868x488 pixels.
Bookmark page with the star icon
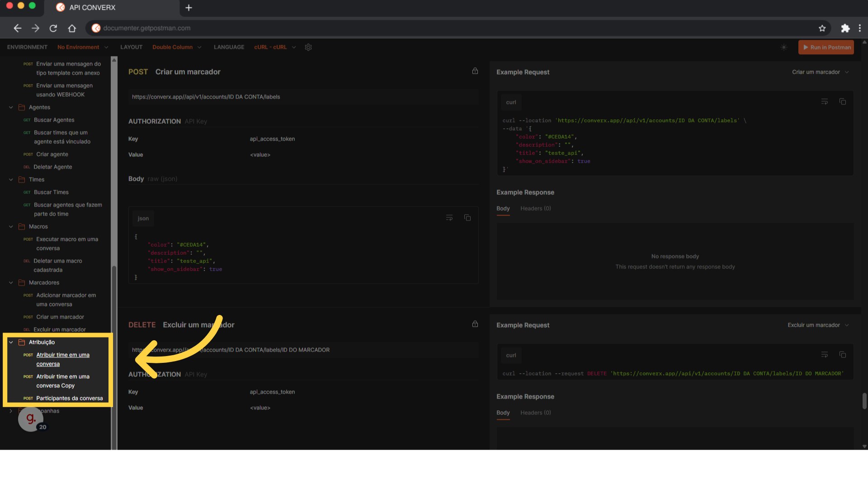(822, 28)
